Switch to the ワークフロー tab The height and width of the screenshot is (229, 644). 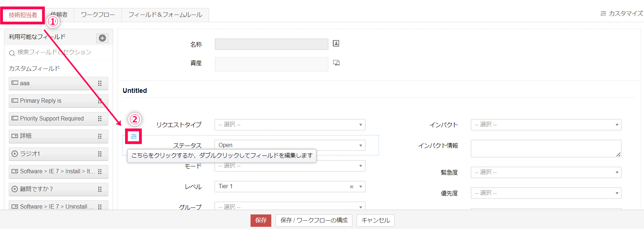tap(98, 15)
